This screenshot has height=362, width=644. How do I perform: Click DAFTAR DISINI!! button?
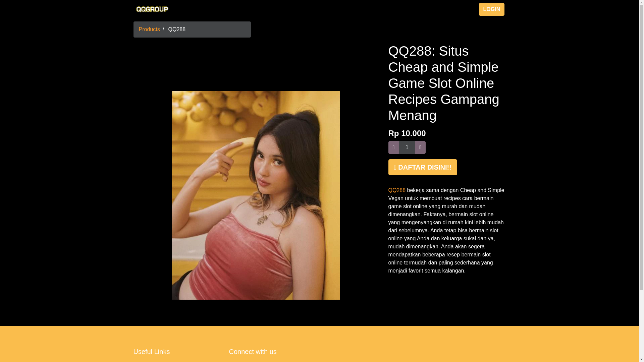click(x=423, y=167)
